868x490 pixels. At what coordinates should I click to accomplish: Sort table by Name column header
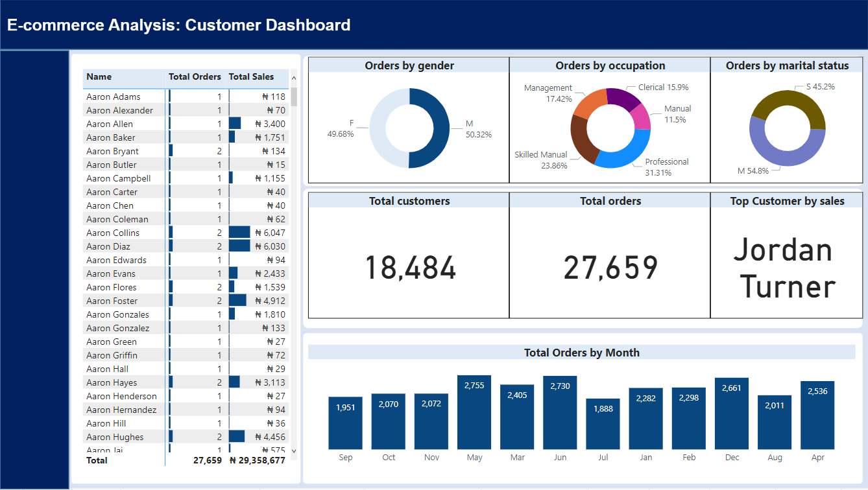(99, 77)
